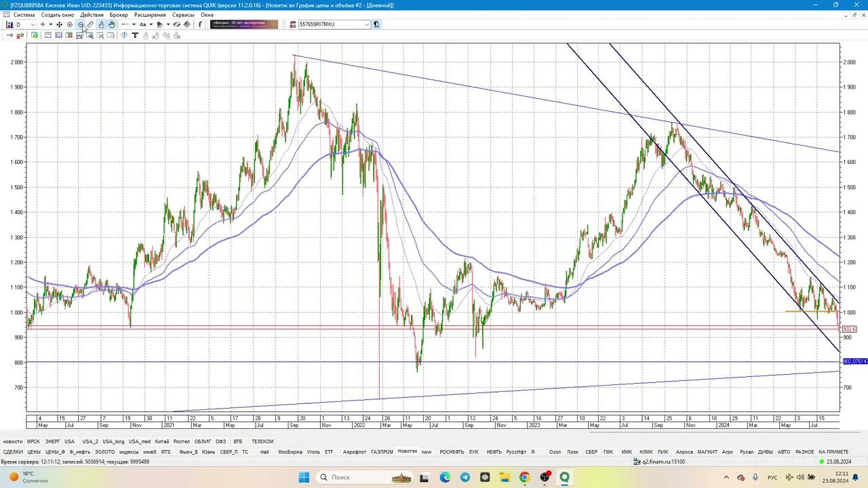Click the striped layers icon in chart toolbar

[x=187, y=24]
